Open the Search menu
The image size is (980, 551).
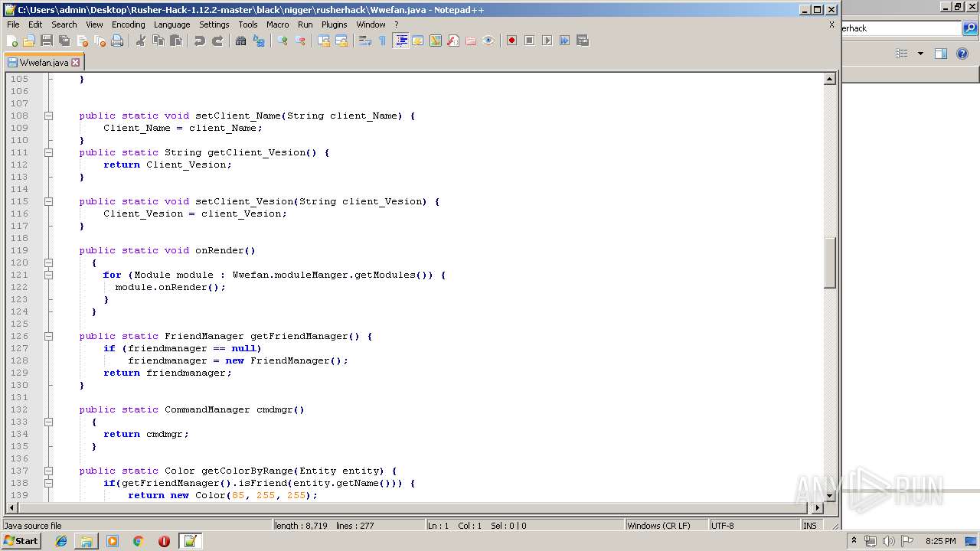64,24
